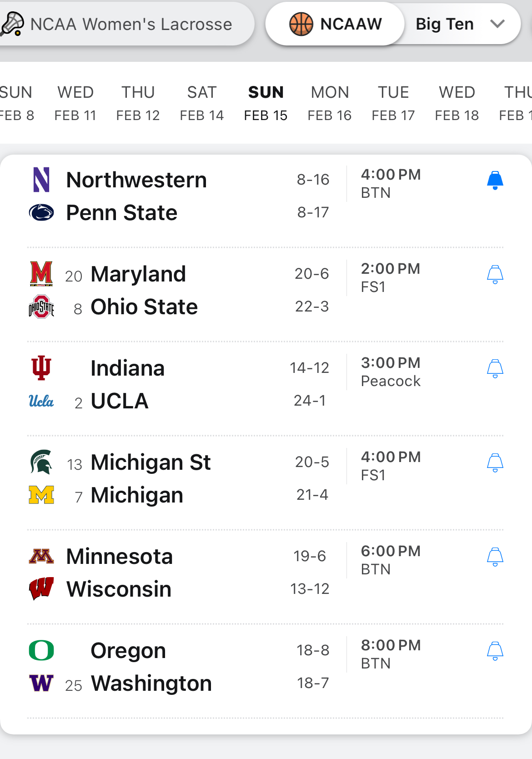Turn on alert for Indiana vs UCLA
The width and height of the screenshot is (532, 759).
495,369
